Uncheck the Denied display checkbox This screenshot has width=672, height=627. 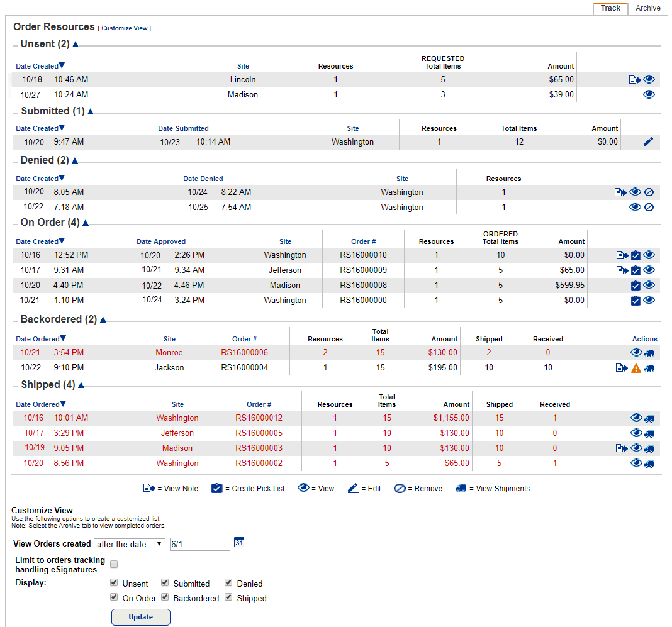[228, 582]
